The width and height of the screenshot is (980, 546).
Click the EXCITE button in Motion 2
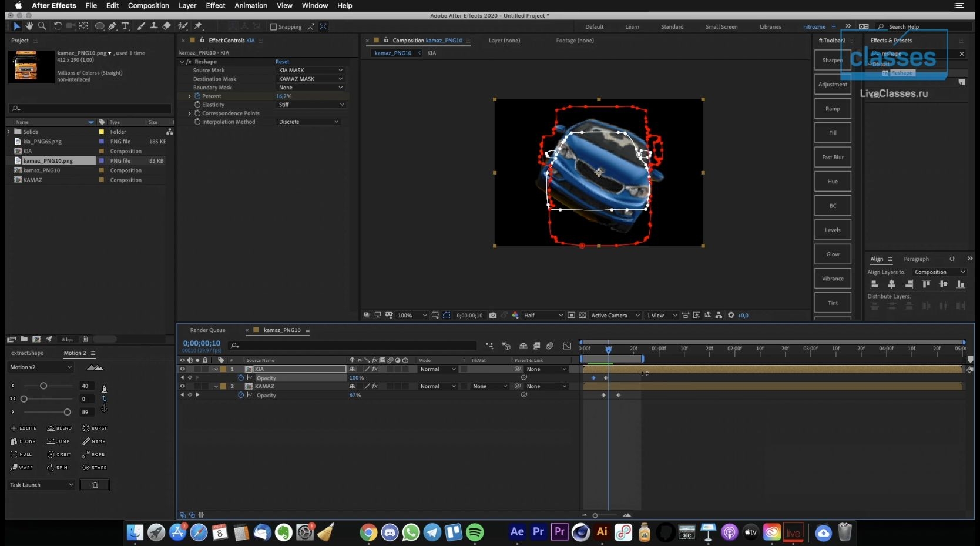tap(24, 428)
